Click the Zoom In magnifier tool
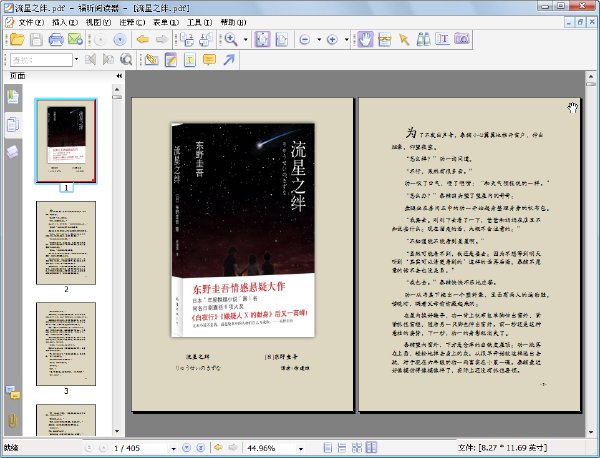600x458 pixels. click(231, 39)
